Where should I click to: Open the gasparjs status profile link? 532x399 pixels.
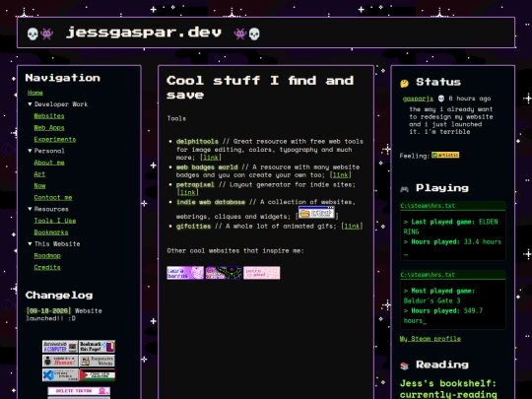tap(418, 99)
